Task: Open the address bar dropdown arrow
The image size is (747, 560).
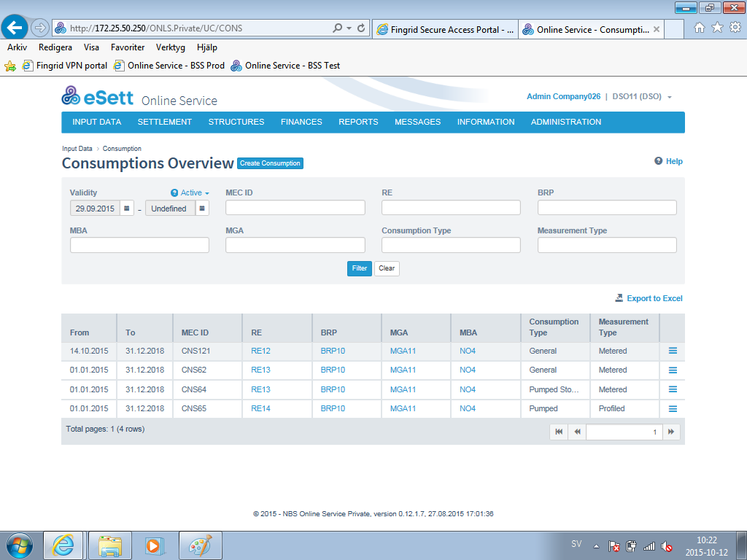Action: pyautogui.click(x=349, y=28)
